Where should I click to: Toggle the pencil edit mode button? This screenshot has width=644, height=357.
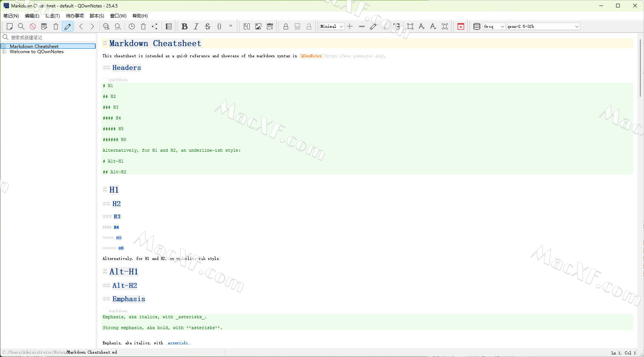click(67, 26)
